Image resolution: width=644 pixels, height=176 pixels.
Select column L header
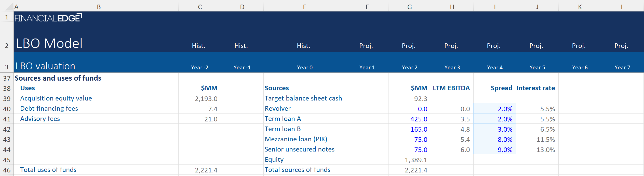622,7
